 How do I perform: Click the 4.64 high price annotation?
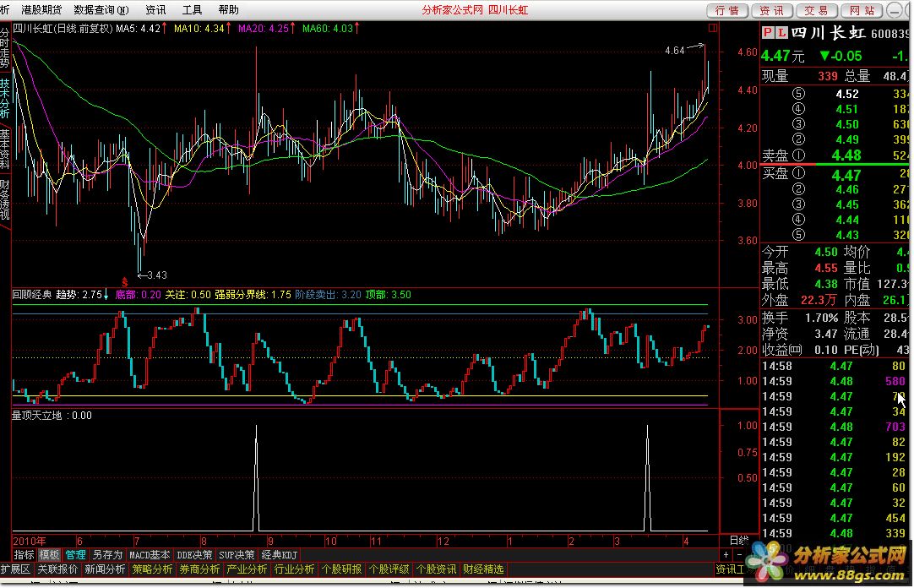point(674,51)
